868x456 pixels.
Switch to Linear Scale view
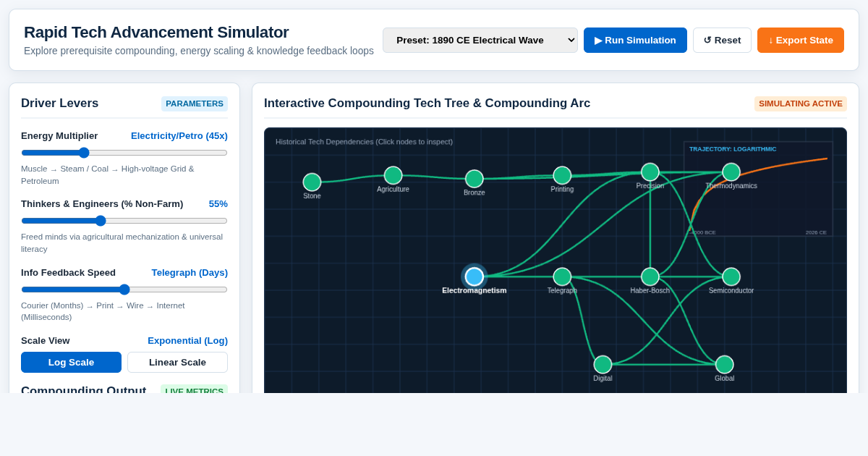pyautogui.click(x=177, y=362)
